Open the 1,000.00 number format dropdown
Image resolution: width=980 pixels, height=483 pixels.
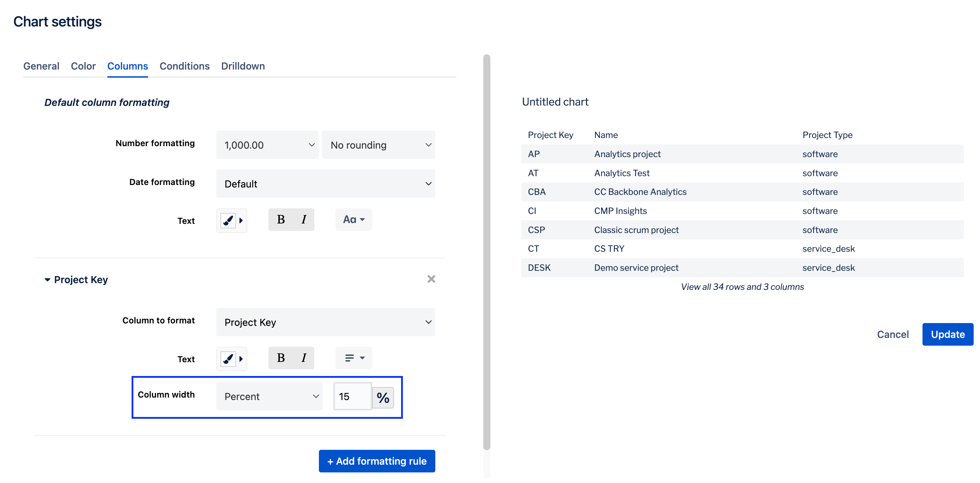267,145
